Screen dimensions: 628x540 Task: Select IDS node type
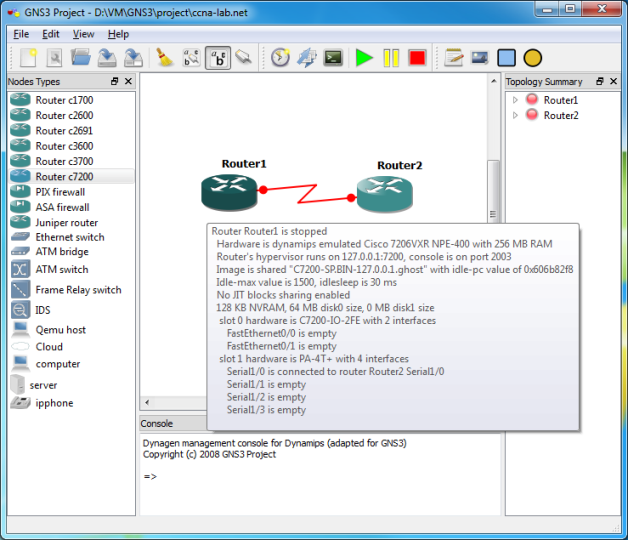pyautogui.click(x=71, y=310)
